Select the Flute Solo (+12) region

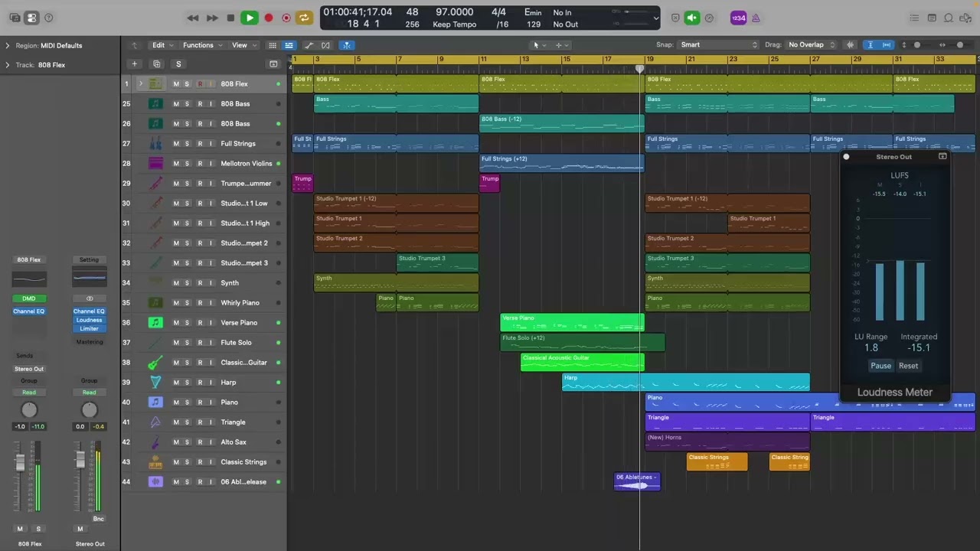point(583,343)
